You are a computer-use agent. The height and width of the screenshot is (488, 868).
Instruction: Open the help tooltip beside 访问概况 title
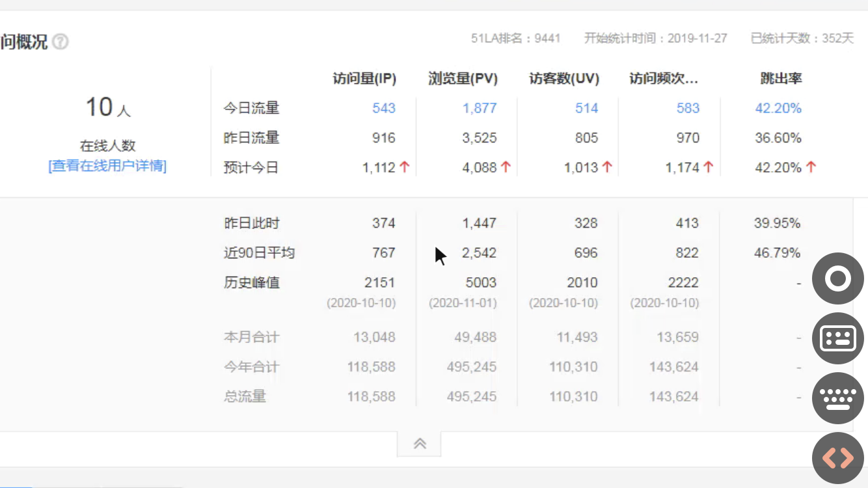tap(60, 41)
